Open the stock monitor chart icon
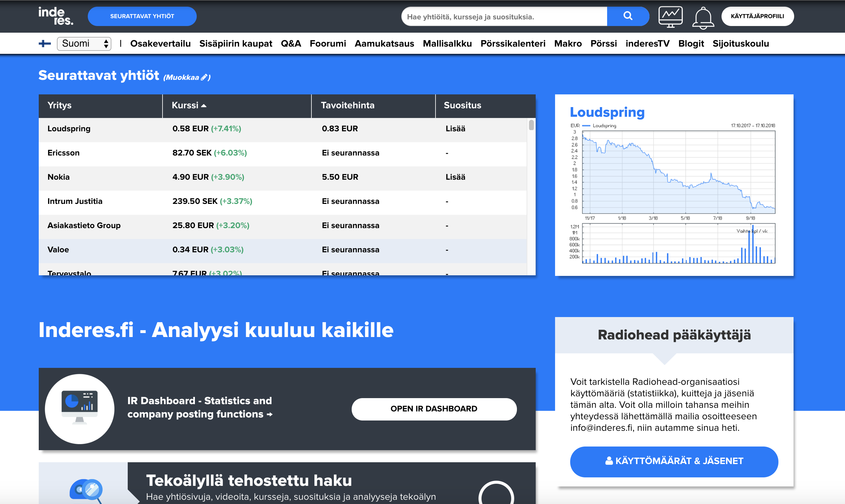The width and height of the screenshot is (845, 504). [670, 16]
